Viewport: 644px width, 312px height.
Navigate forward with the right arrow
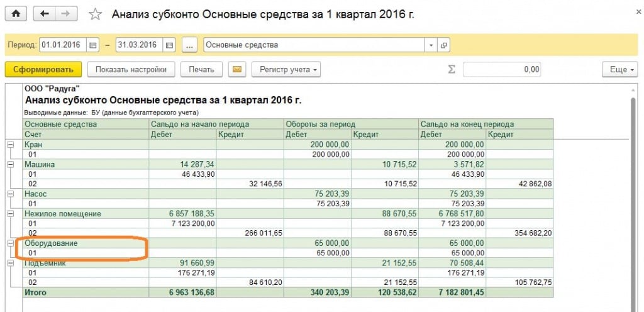click(65, 14)
